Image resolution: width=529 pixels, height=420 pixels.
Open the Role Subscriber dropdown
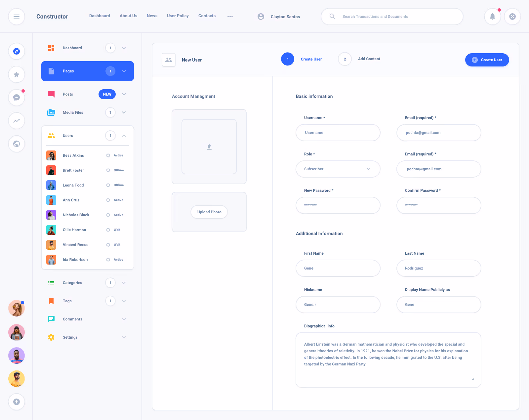(x=338, y=169)
